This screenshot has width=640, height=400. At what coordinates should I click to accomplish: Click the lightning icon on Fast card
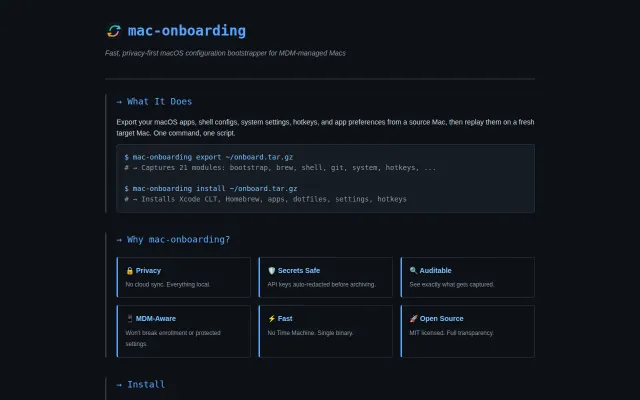tap(272, 318)
